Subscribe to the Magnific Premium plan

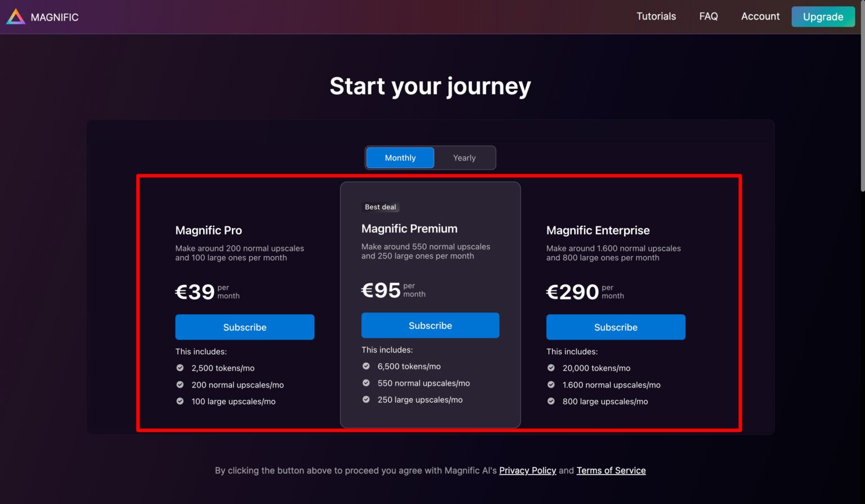(430, 325)
